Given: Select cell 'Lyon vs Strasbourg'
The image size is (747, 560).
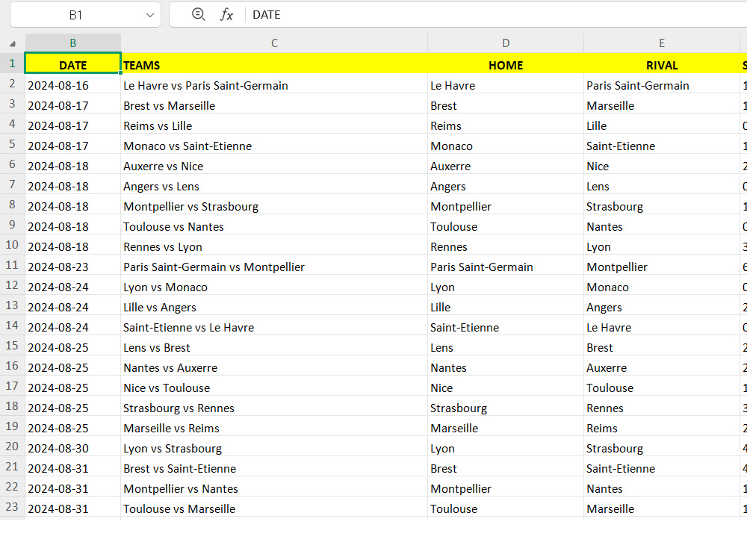Looking at the screenshot, I should pyautogui.click(x=274, y=448).
